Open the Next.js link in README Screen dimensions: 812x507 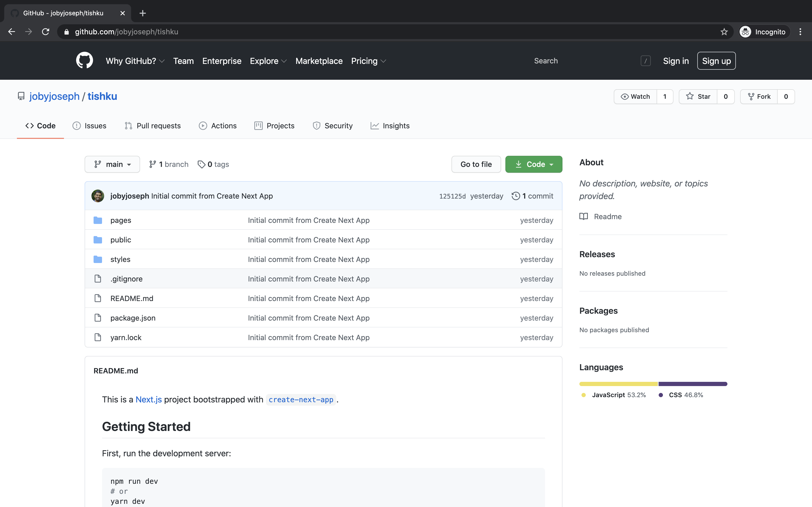point(148,399)
